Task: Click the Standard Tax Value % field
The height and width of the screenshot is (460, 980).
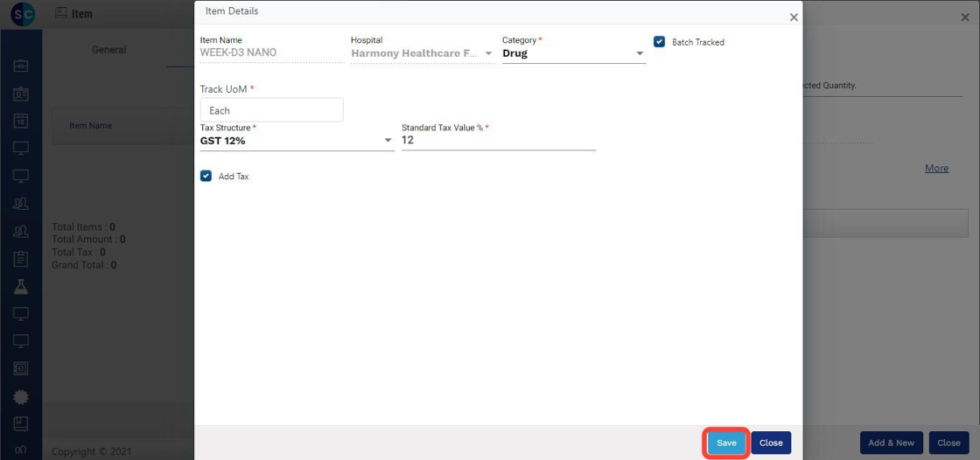Action: click(498, 141)
